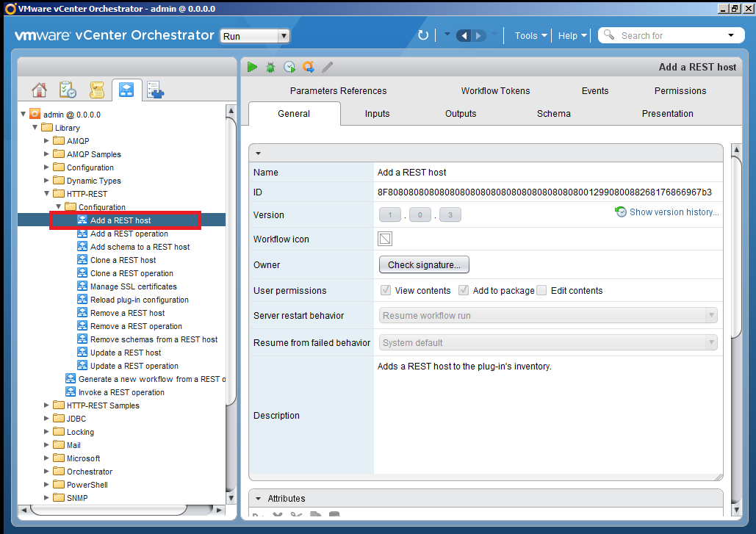The width and height of the screenshot is (756, 534).
Task: Start the workflow with green play icon
Action: click(252, 67)
